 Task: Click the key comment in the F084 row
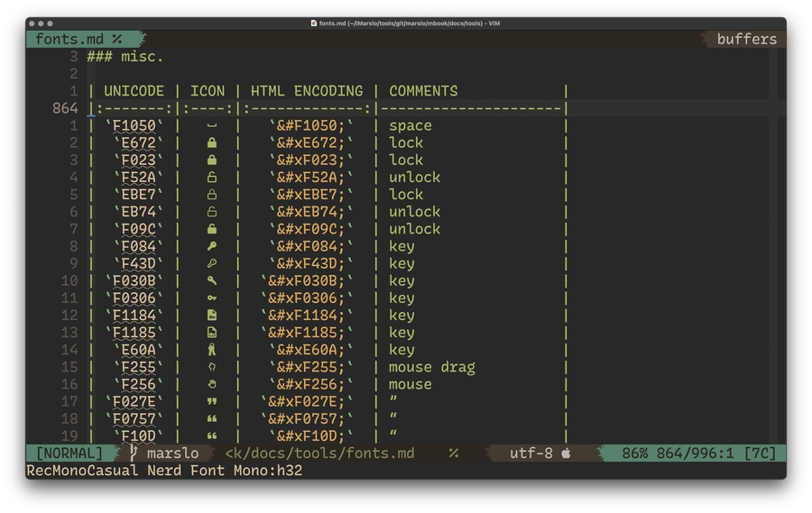tap(401, 246)
